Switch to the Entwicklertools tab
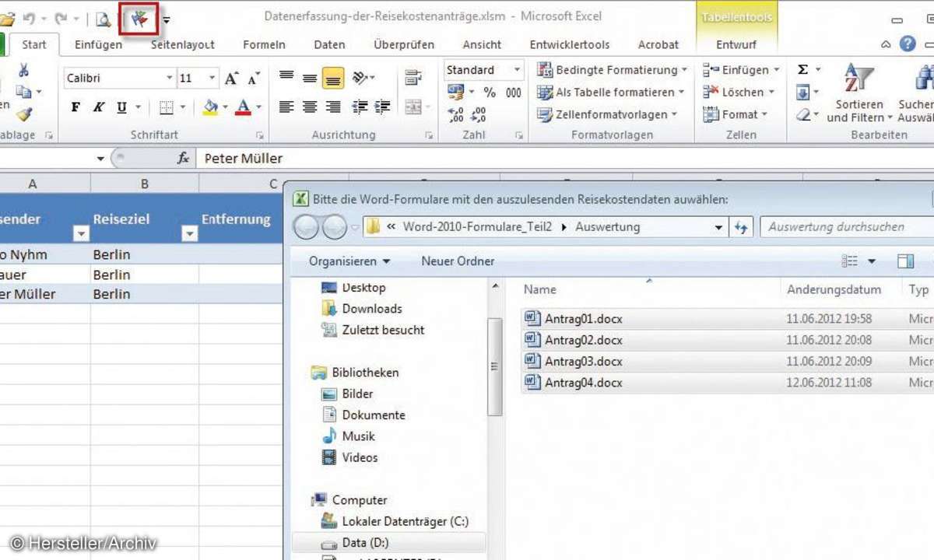Image resolution: width=934 pixels, height=560 pixels. point(570,45)
